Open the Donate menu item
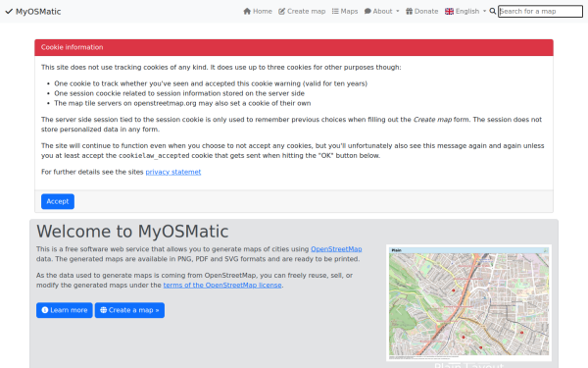 point(421,11)
